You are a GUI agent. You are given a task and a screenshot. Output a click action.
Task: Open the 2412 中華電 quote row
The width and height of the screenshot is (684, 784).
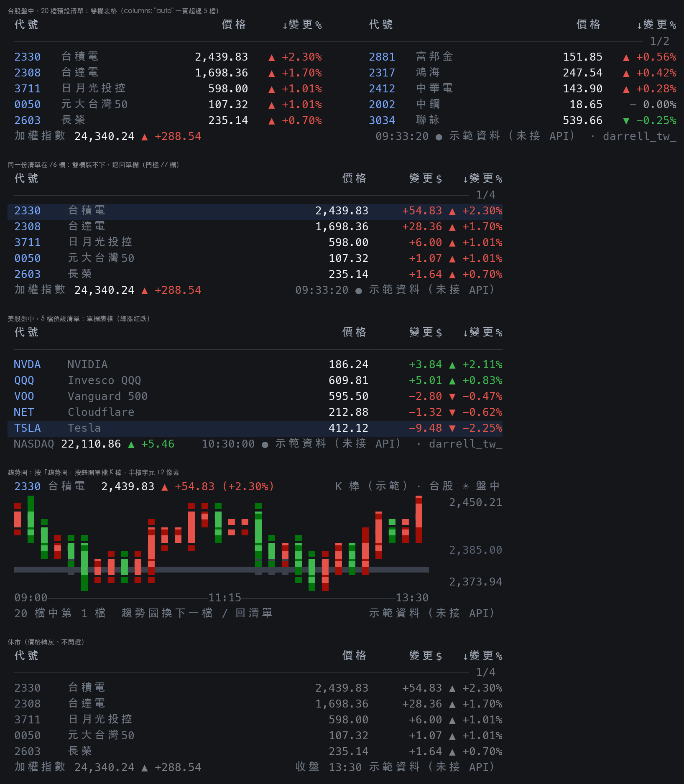click(522, 89)
